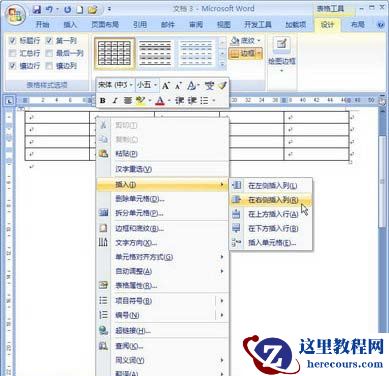Click the ruler tab stop selector icon
Screen dimensions: 389x376
coord(9,100)
